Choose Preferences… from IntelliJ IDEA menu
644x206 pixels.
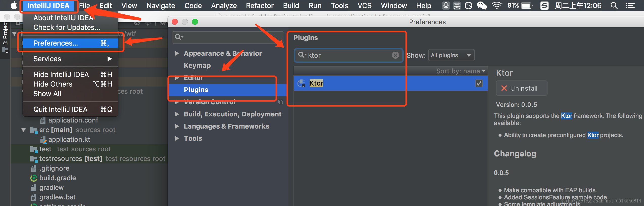point(70,43)
